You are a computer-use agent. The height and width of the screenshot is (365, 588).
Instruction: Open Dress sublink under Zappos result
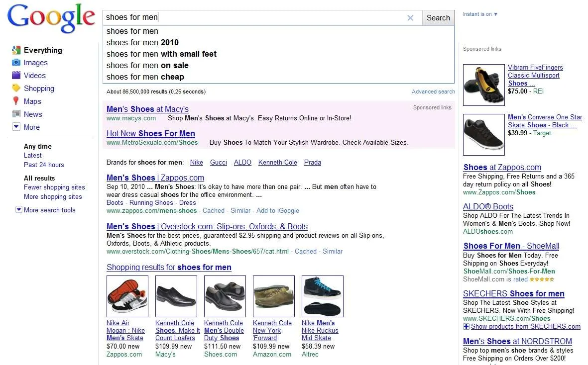(188, 202)
